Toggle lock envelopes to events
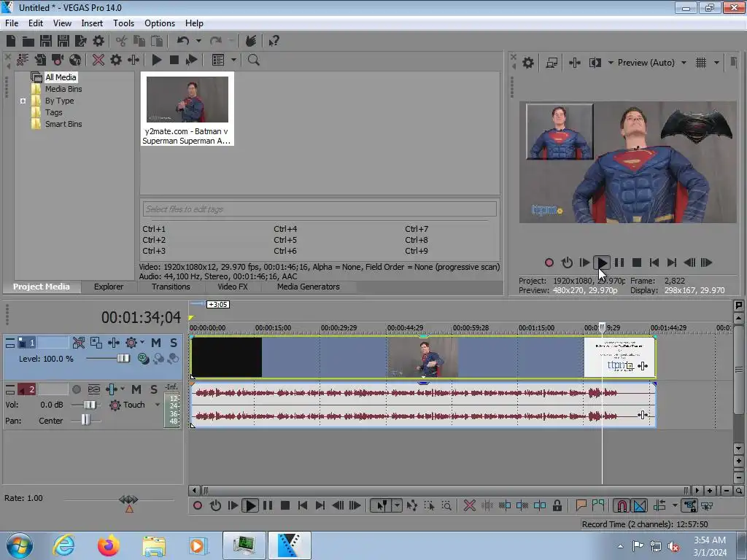Screen dimensions: 747x560 (689, 506)
